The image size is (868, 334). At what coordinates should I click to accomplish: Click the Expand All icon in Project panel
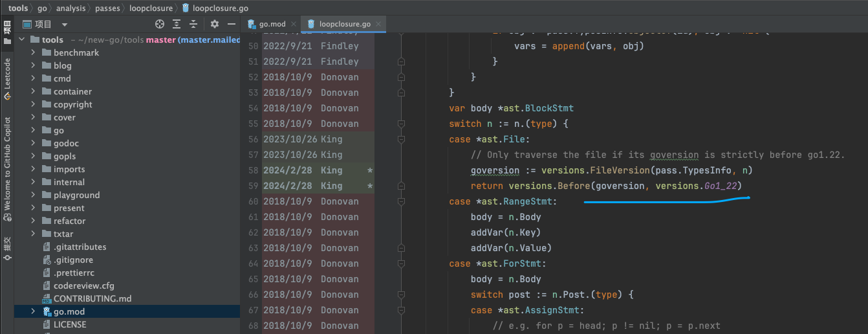coord(177,24)
